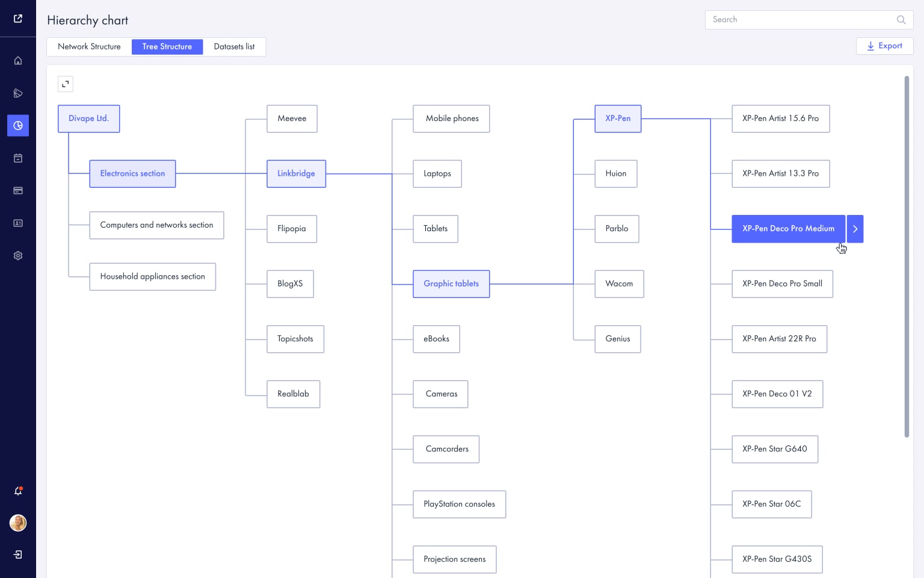
Task: Select the Laptops node
Action: click(437, 173)
